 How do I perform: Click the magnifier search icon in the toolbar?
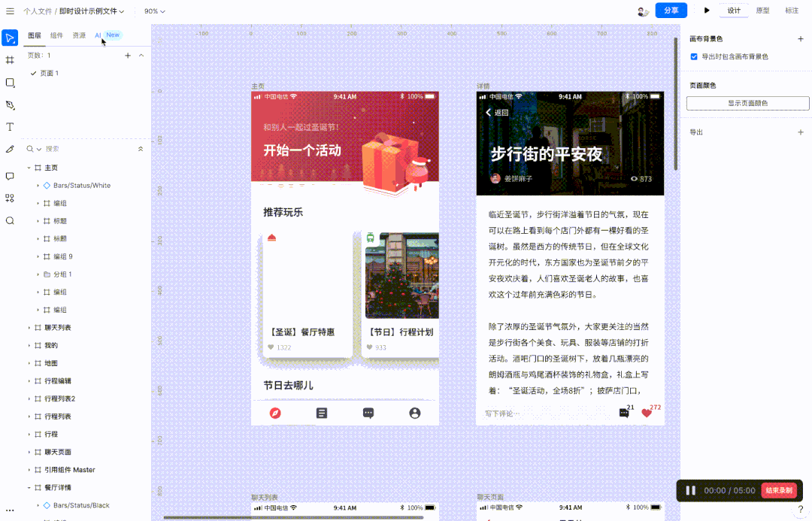click(10, 222)
